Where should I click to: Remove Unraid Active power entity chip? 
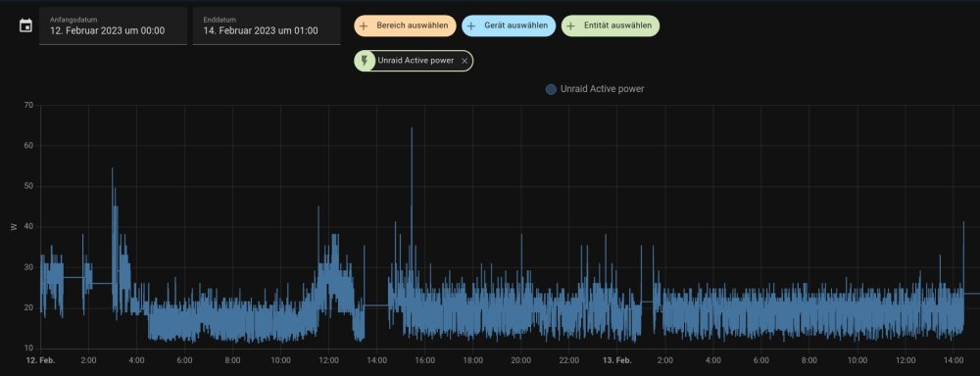coord(465,61)
